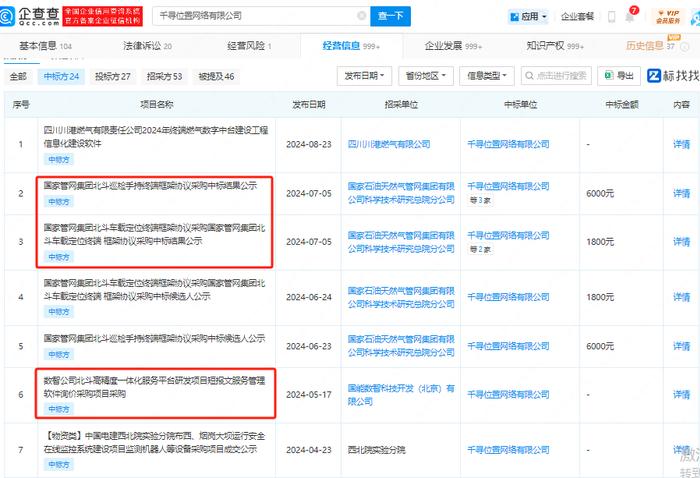Click project 数智公司北斗高精度一体化服务平台

point(154,387)
